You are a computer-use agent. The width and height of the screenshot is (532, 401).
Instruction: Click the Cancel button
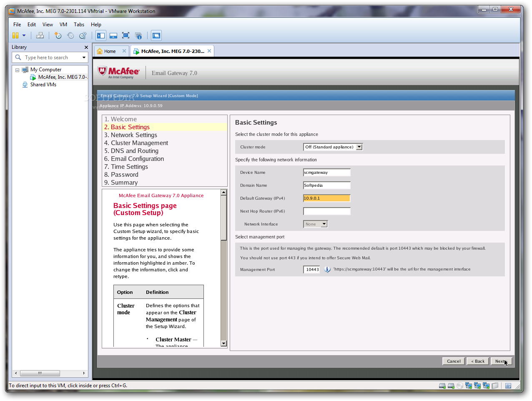pyautogui.click(x=454, y=361)
